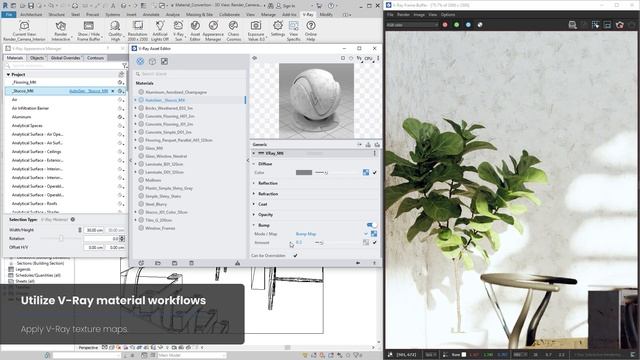Click save asset icon in Asset Editor
Image resolution: width=640 pixels, height=360 pixels.
click(x=174, y=263)
